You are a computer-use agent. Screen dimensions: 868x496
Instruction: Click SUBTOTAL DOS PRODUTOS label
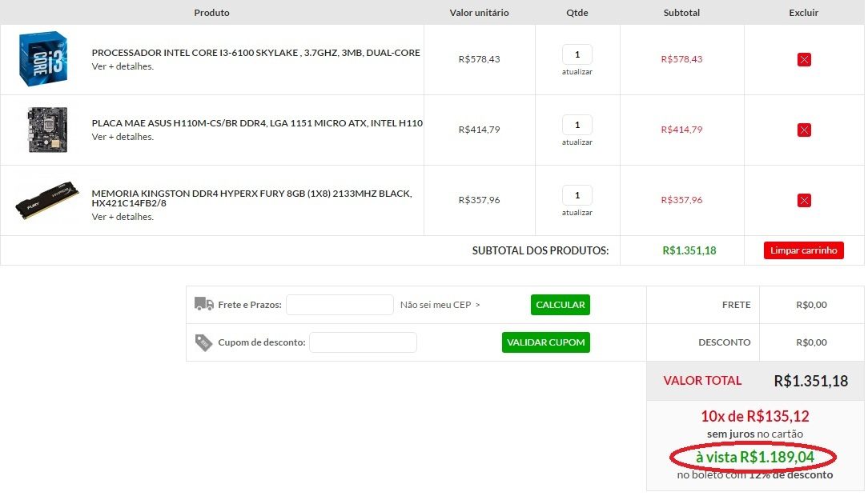[540, 250]
